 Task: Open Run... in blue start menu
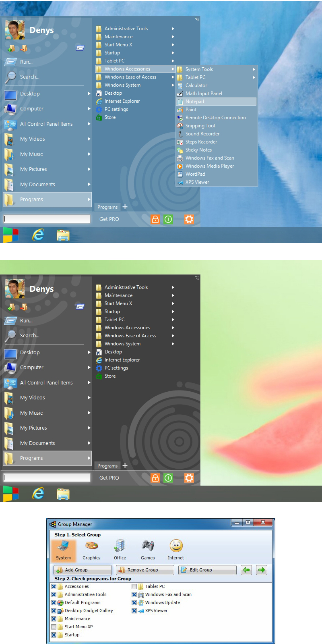(x=26, y=62)
